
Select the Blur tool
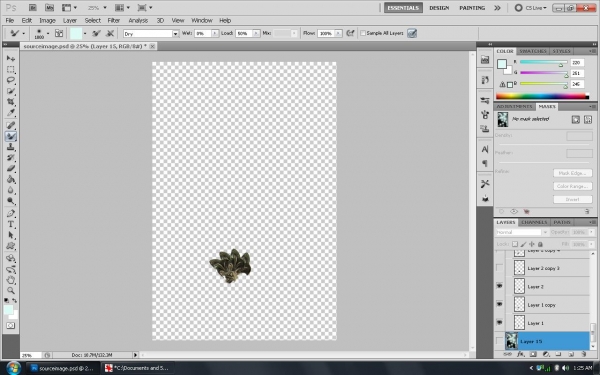(x=11, y=190)
